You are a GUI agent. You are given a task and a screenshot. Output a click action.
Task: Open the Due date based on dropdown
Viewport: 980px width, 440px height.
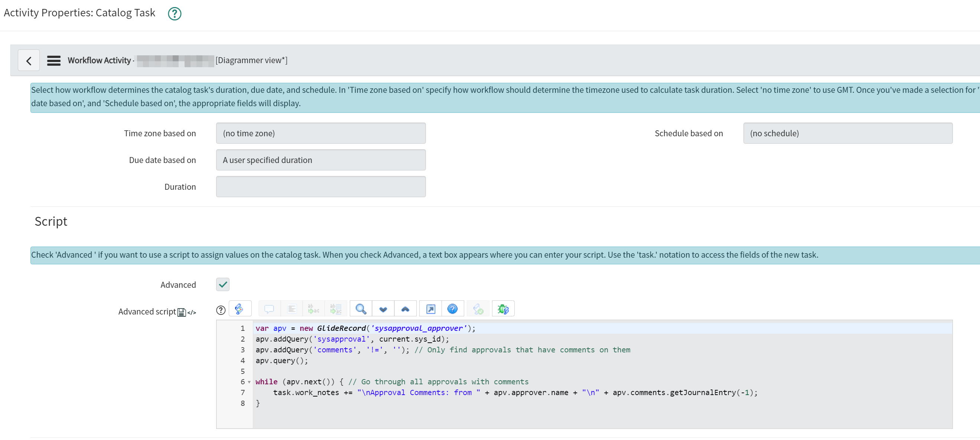pos(320,160)
